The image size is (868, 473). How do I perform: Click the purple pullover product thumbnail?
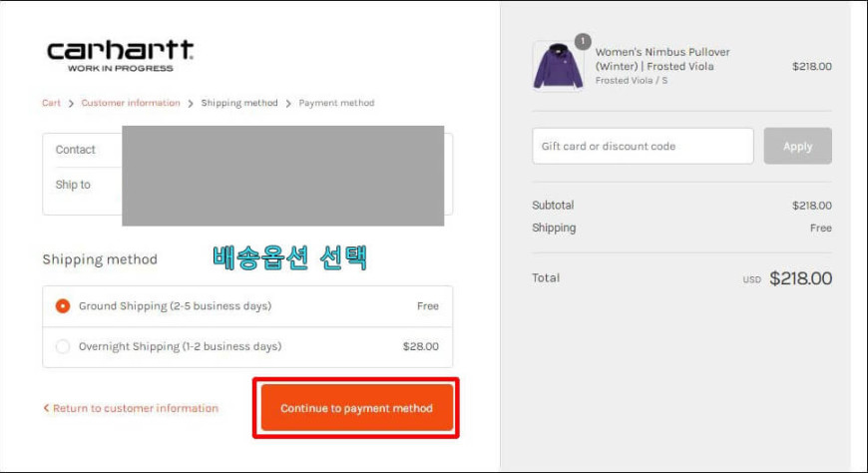558,66
